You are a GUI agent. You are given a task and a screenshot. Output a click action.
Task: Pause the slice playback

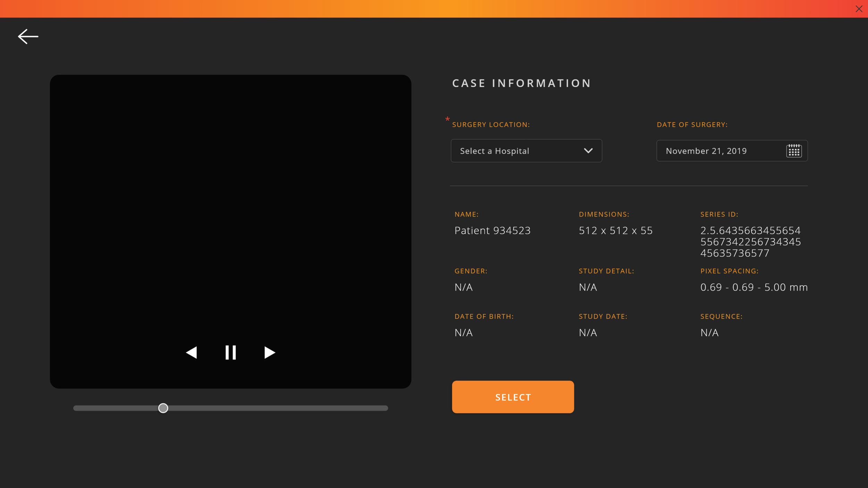[231, 353]
